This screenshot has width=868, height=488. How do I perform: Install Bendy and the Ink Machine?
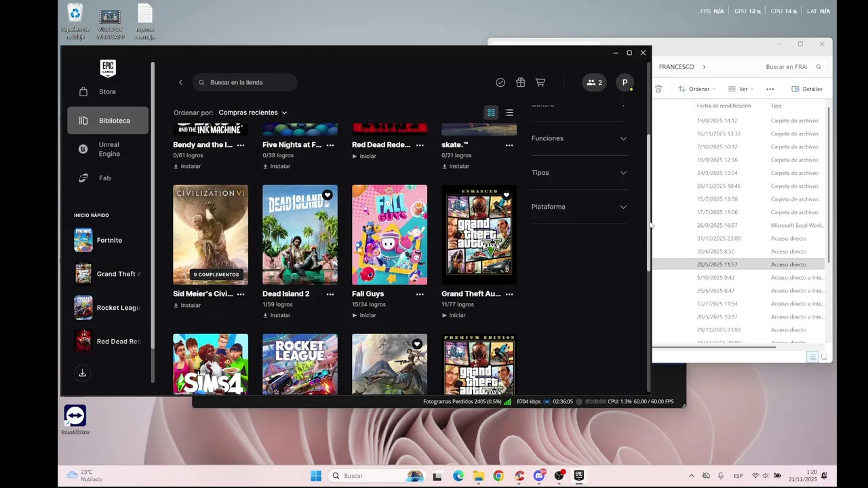click(187, 166)
